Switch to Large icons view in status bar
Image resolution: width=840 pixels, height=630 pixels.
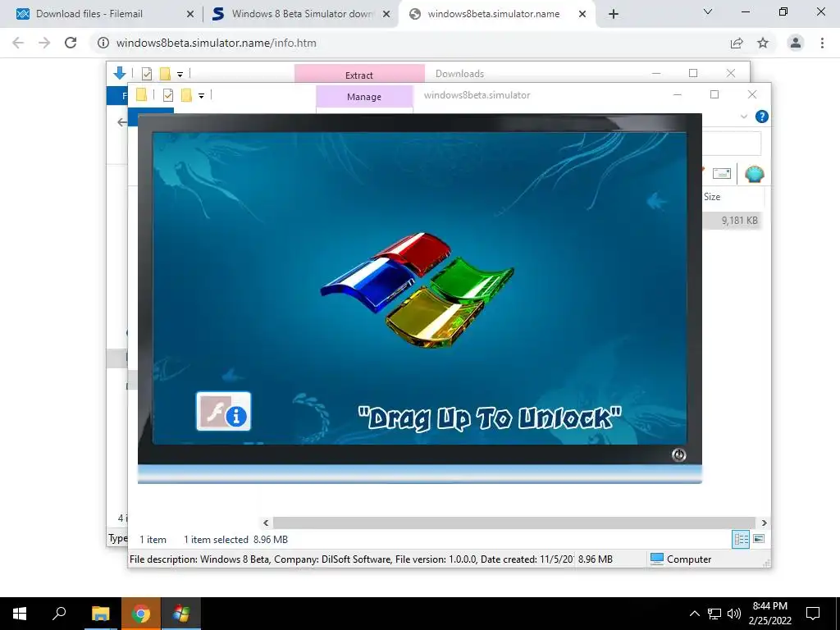(x=759, y=539)
